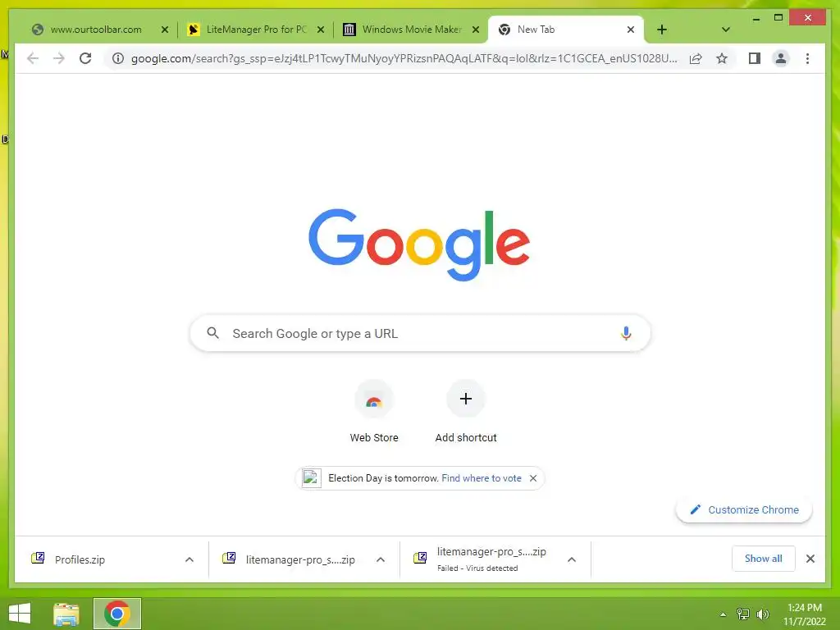Close the www.ourtoolbar.com tab

click(165, 30)
